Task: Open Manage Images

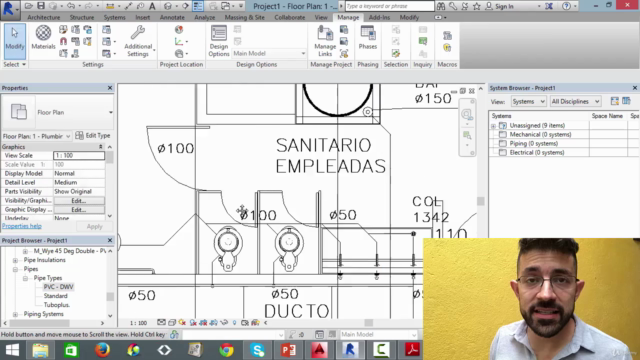Action: [x=344, y=29]
